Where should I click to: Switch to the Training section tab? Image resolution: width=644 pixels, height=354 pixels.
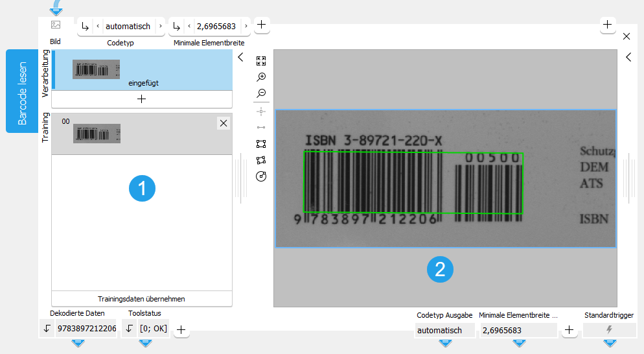[x=45, y=127]
